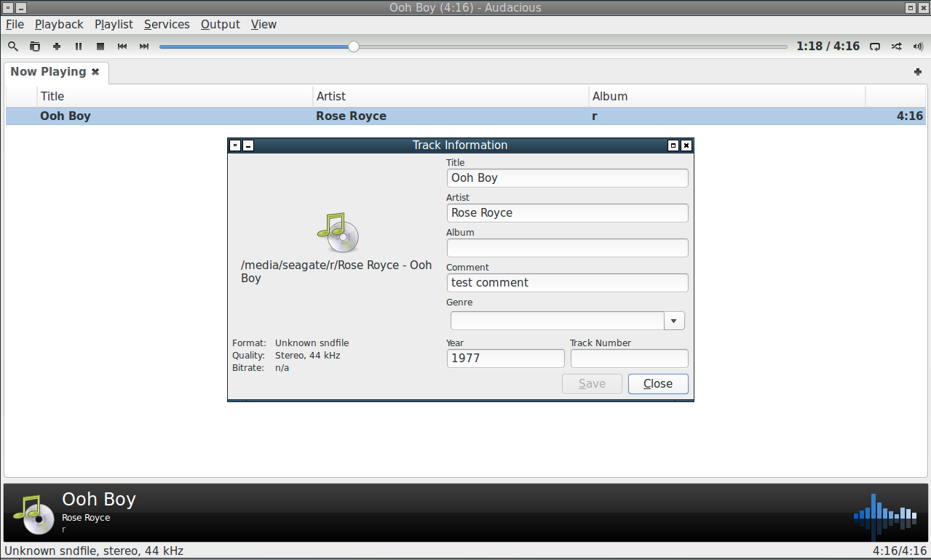Sort playlist by the Title column header
This screenshot has width=931, height=560.
(x=175, y=96)
